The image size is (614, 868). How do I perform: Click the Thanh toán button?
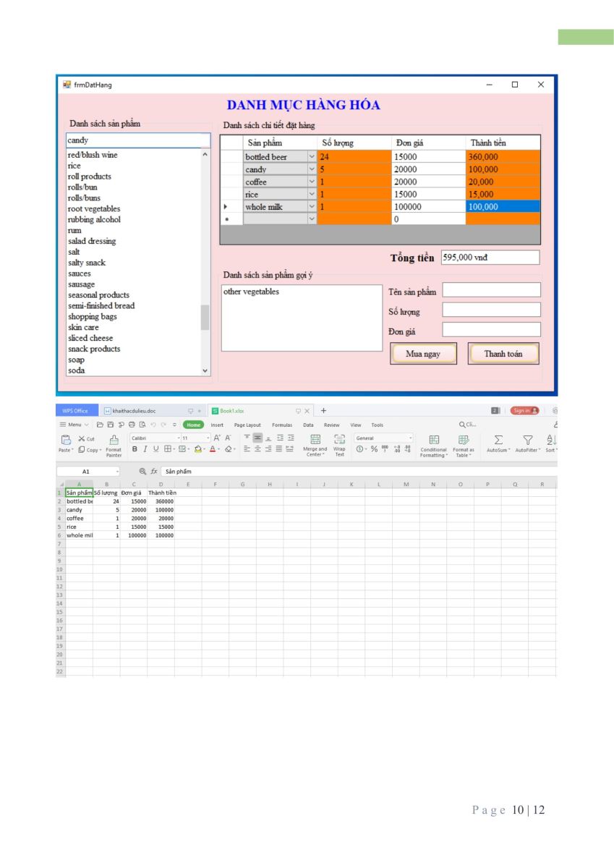pos(503,354)
